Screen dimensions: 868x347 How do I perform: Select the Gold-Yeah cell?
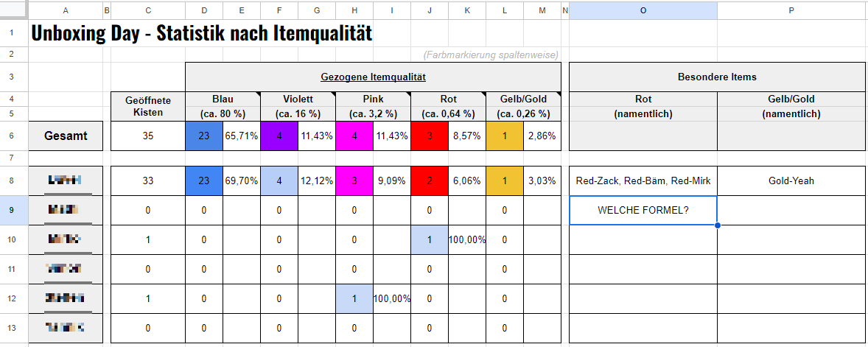(791, 180)
